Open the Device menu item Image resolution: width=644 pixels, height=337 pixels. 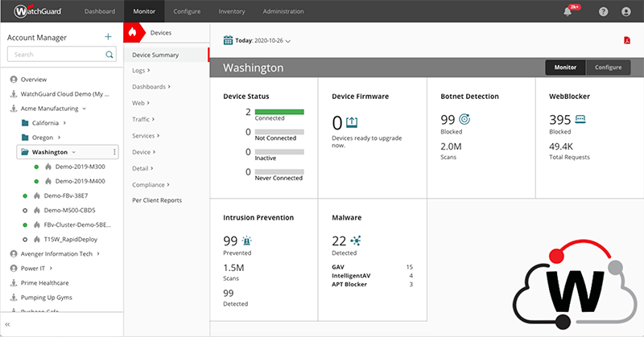[x=144, y=152]
